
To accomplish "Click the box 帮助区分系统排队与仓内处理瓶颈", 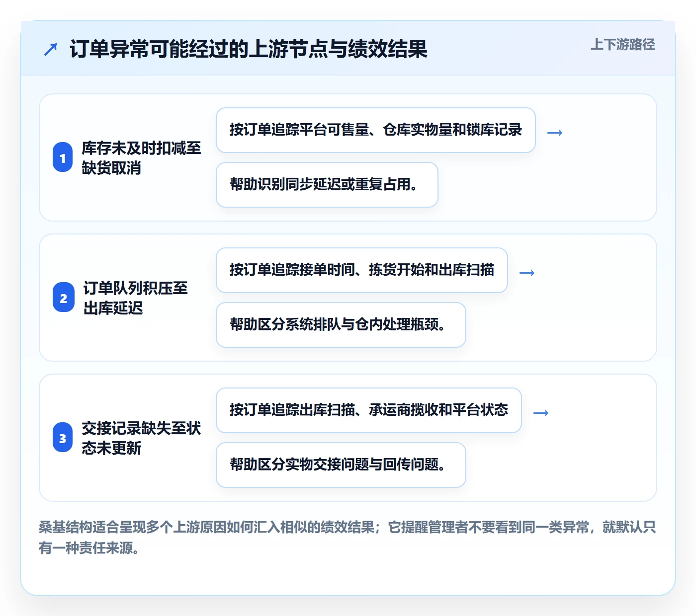I will point(341,325).
